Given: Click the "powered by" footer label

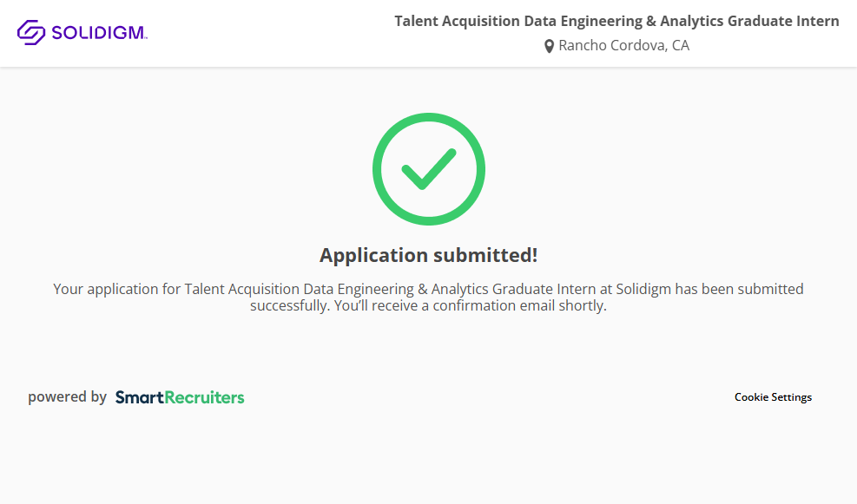Looking at the screenshot, I should [67, 397].
